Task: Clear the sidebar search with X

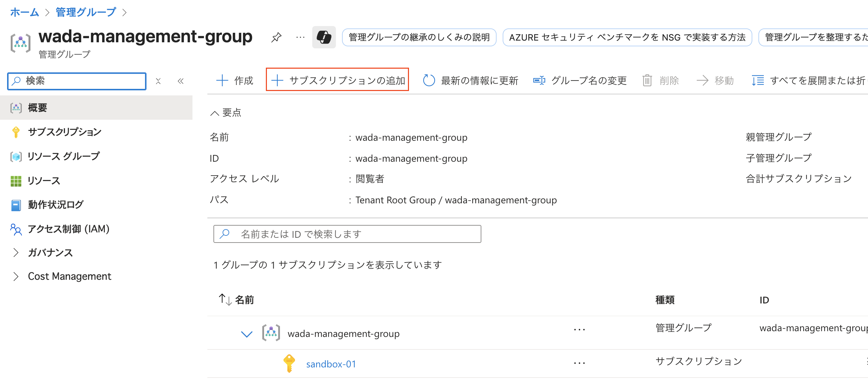Action: 158,81
